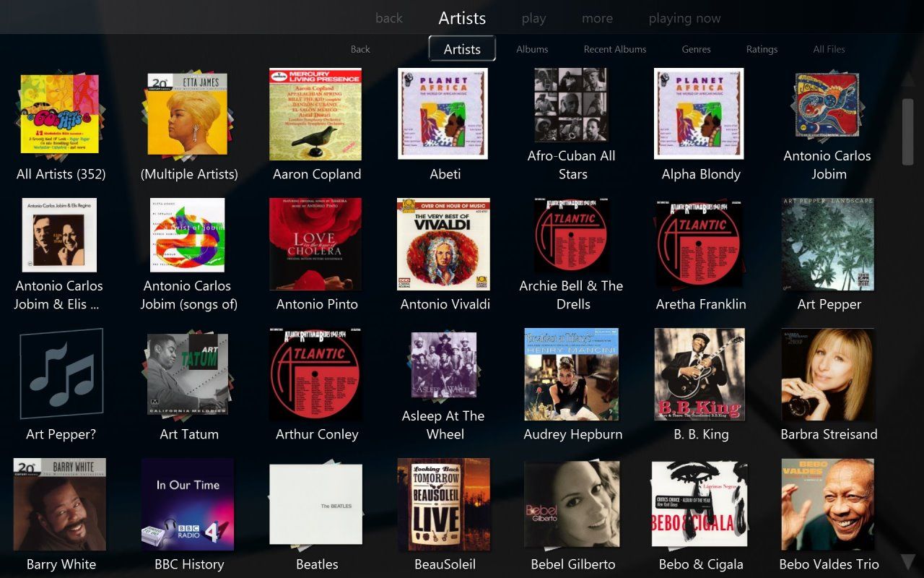Image resolution: width=924 pixels, height=578 pixels.
Task: Select the highlighted Artists tab
Action: tap(462, 49)
